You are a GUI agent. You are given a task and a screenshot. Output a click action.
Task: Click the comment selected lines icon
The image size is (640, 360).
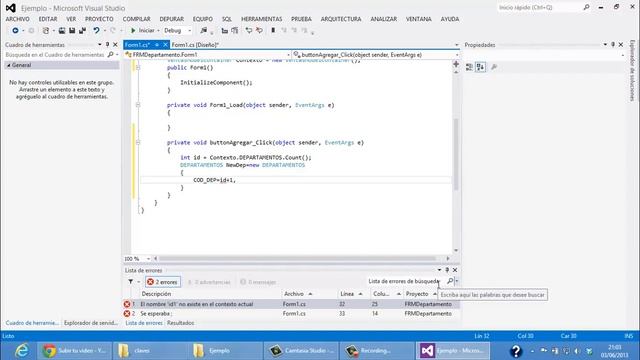pos(249,31)
